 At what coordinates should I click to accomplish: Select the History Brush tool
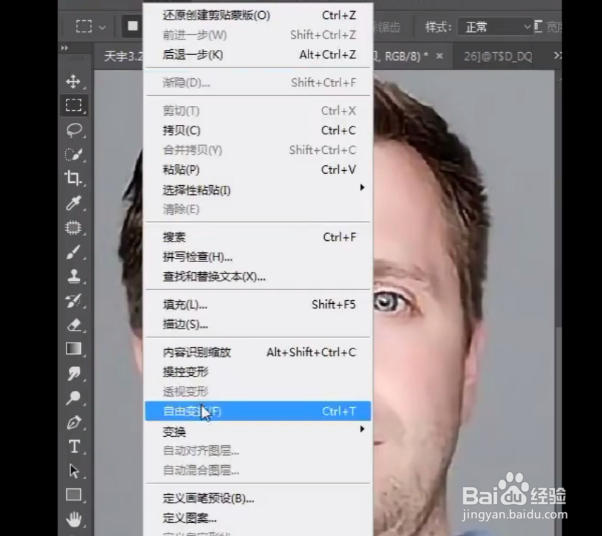[73, 300]
